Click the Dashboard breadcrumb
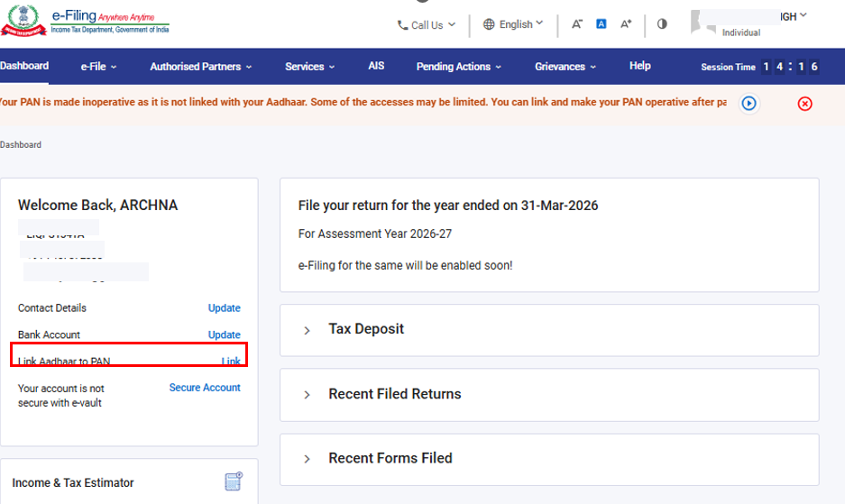This screenshot has height=504, width=845. tap(21, 144)
